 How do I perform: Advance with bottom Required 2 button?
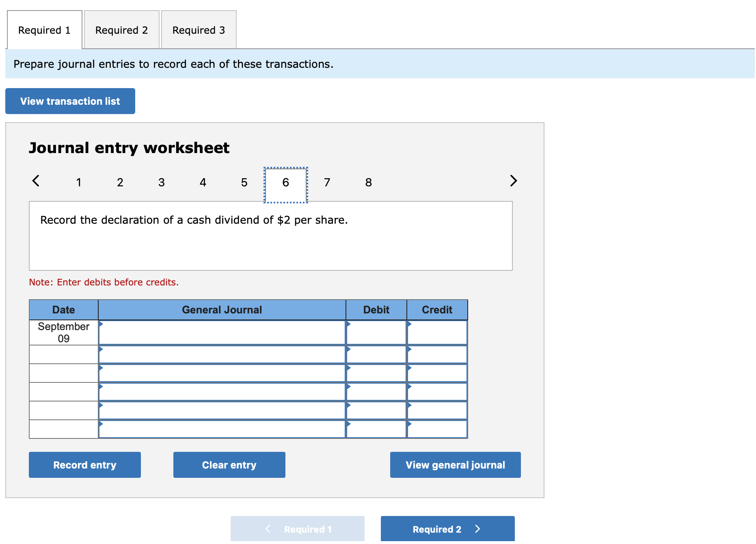pyautogui.click(x=448, y=529)
